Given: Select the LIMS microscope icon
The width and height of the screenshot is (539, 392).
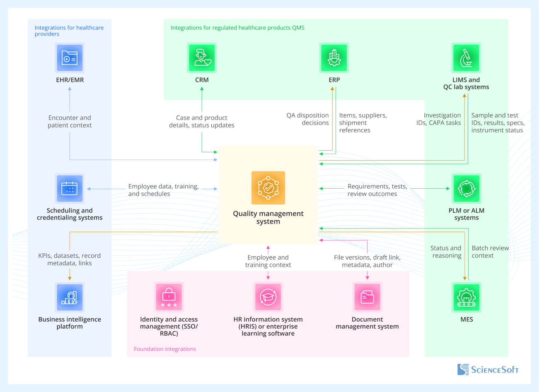Looking at the screenshot, I should 466,58.
